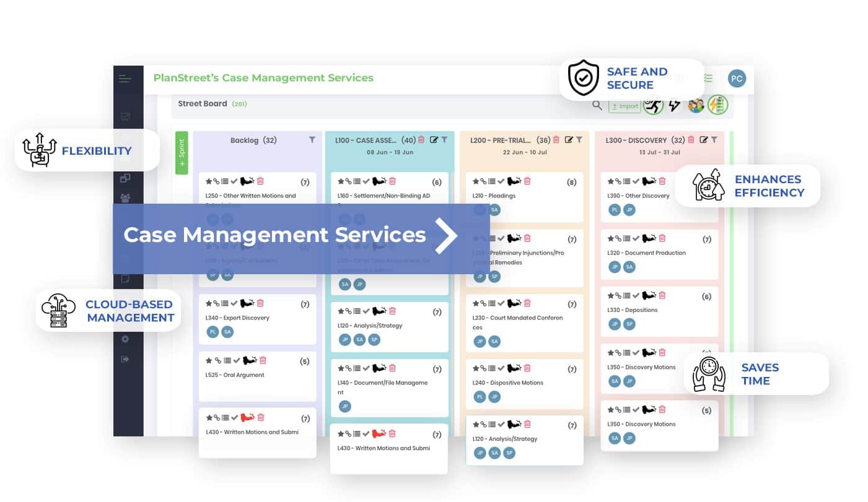Click the 08 Jun - 19 Jun date range

389,152
